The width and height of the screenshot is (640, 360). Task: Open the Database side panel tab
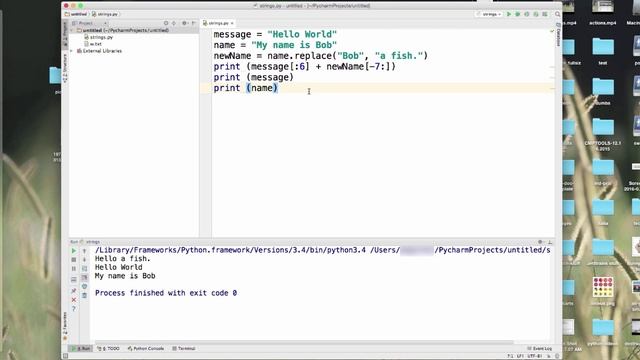(x=558, y=35)
